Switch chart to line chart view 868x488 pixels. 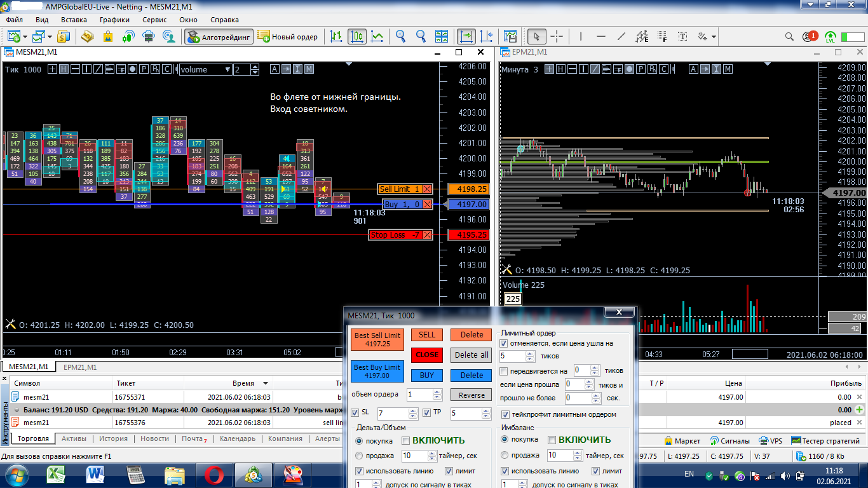pos(377,36)
